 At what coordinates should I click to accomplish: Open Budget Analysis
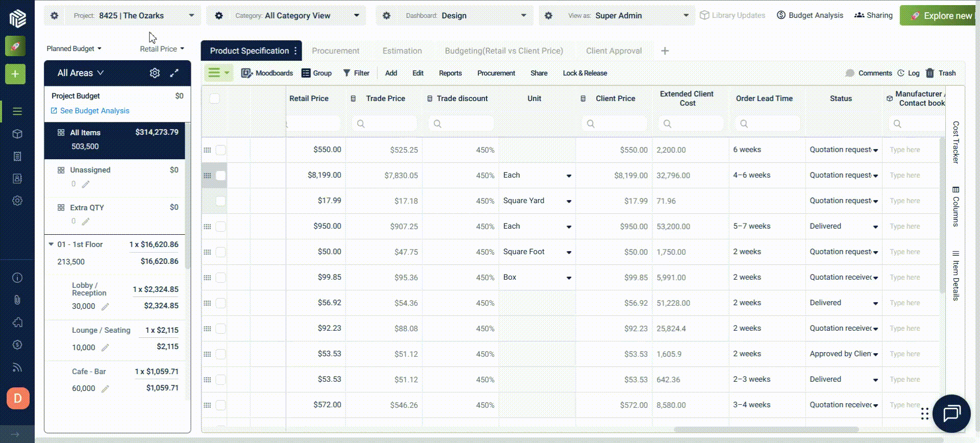[810, 15]
